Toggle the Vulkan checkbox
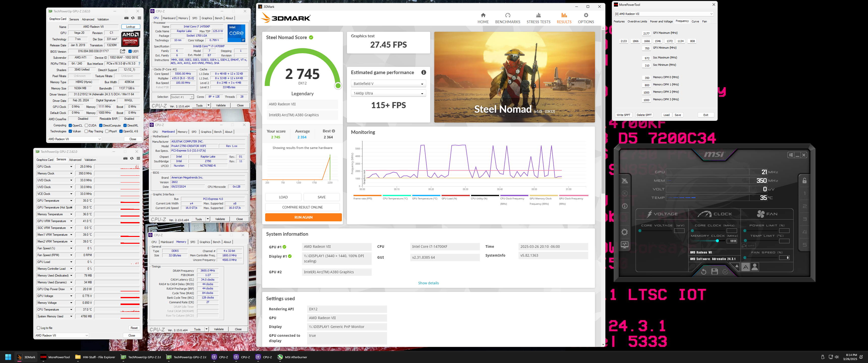Screen dimensions: 868x363 (70, 131)
